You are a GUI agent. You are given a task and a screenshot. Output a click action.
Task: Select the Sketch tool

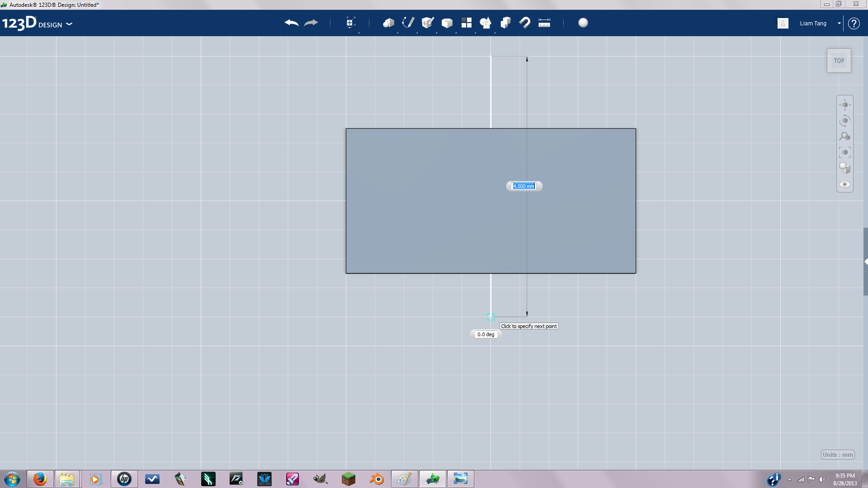click(408, 23)
